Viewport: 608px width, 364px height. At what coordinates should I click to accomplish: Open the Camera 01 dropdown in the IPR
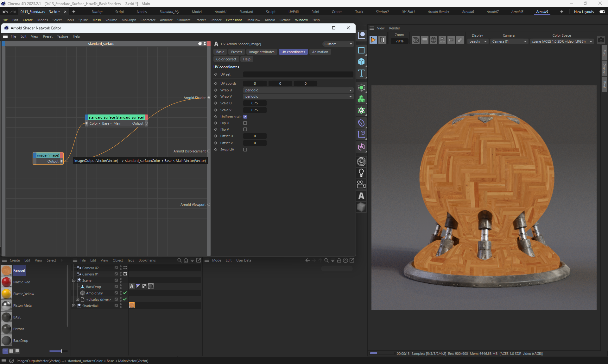coord(509,41)
